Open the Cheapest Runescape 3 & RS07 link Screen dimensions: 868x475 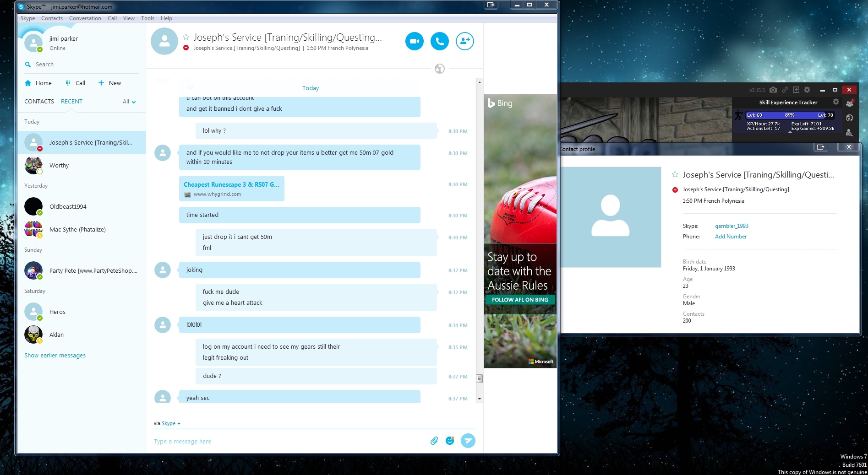click(231, 184)
